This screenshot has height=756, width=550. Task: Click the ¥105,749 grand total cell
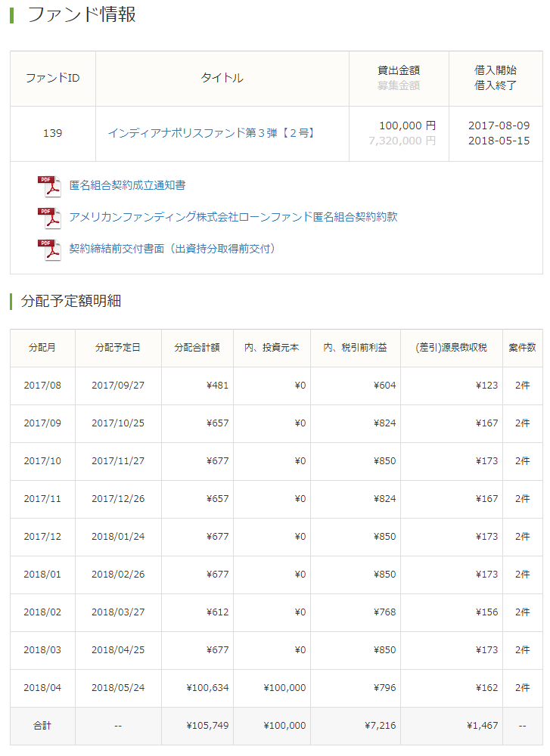click(207, 726)
